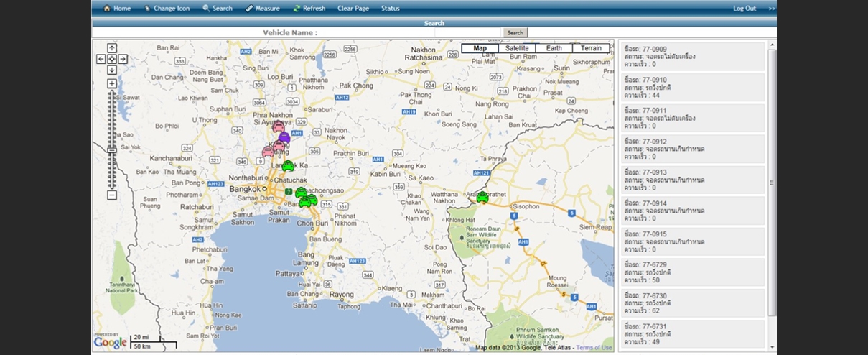Switch to Satellite view type
Screen dimensions: 868x355
point(517,48)
